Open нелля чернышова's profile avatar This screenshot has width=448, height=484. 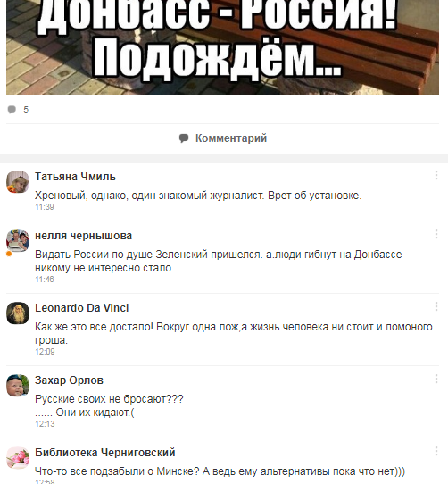(x=18, y=241)
